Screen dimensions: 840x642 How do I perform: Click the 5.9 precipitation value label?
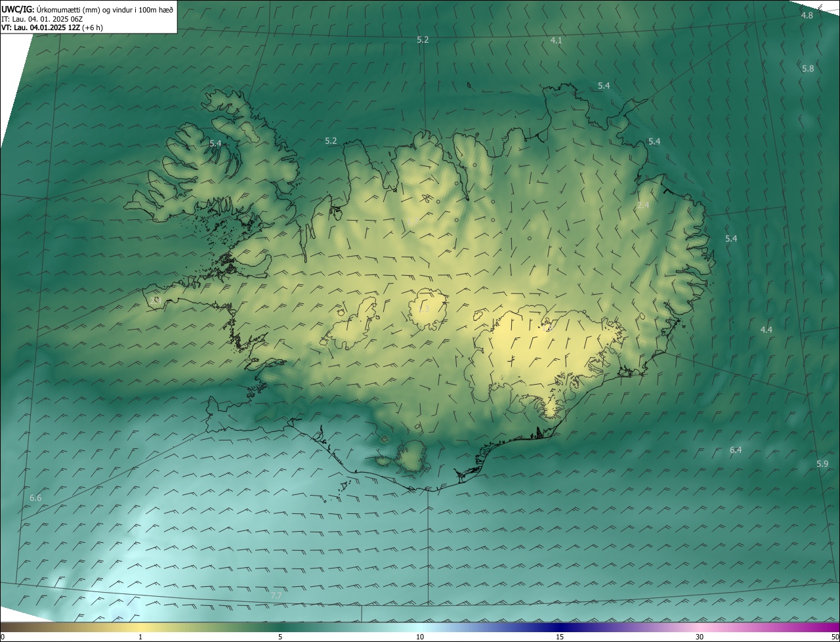click(822, 463)
